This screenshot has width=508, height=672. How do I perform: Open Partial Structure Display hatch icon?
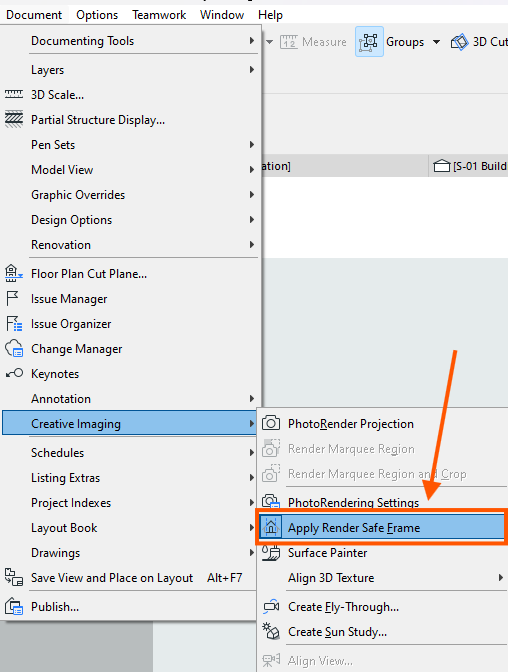tap(14, 120)
